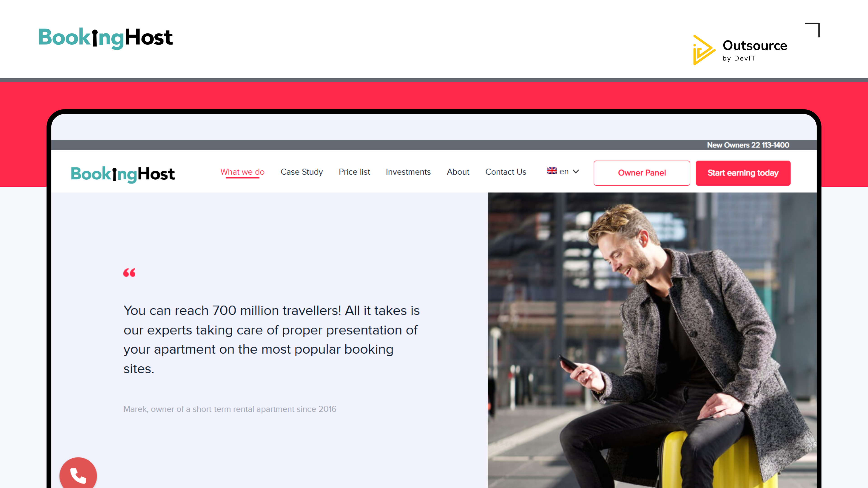The image size is (868, 488).
Task: Open the What we do menu
Action: pyautogui.click(x=242, y=172)
